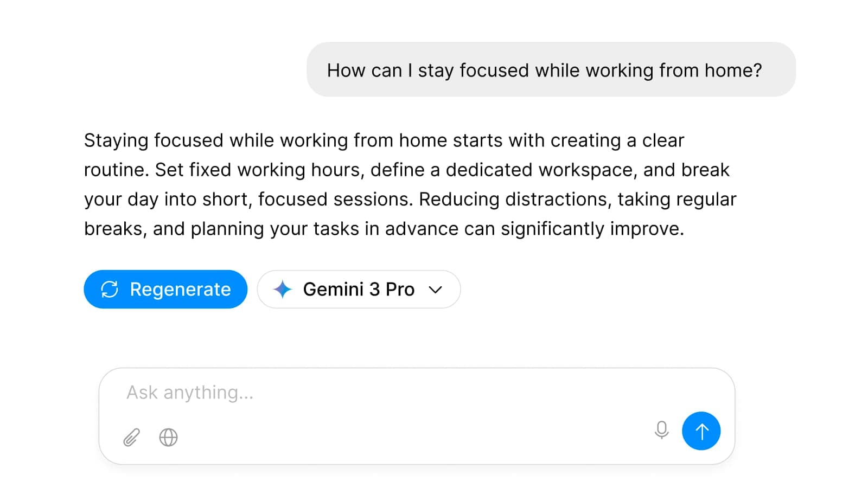Image resolution: width=868 pixels, height=488 pixels.
Task: Click the response line starting "Staying focused"
Action: [x=384, y=140]
